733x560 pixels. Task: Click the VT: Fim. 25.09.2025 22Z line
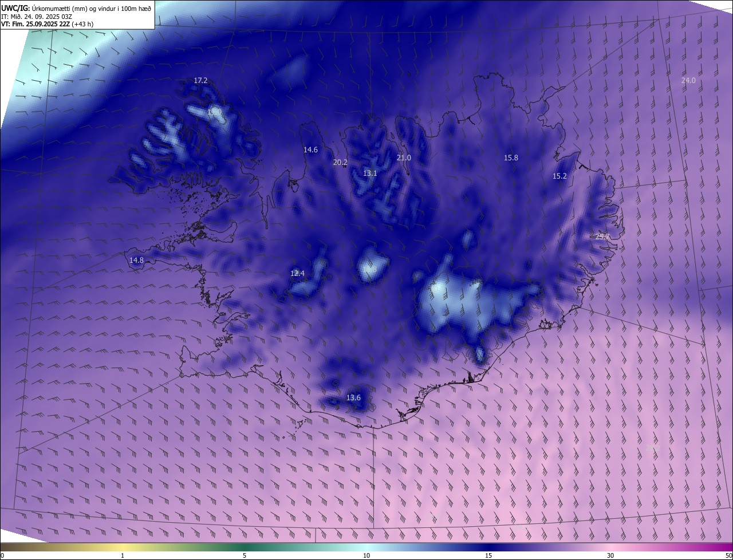pos(48,24)
